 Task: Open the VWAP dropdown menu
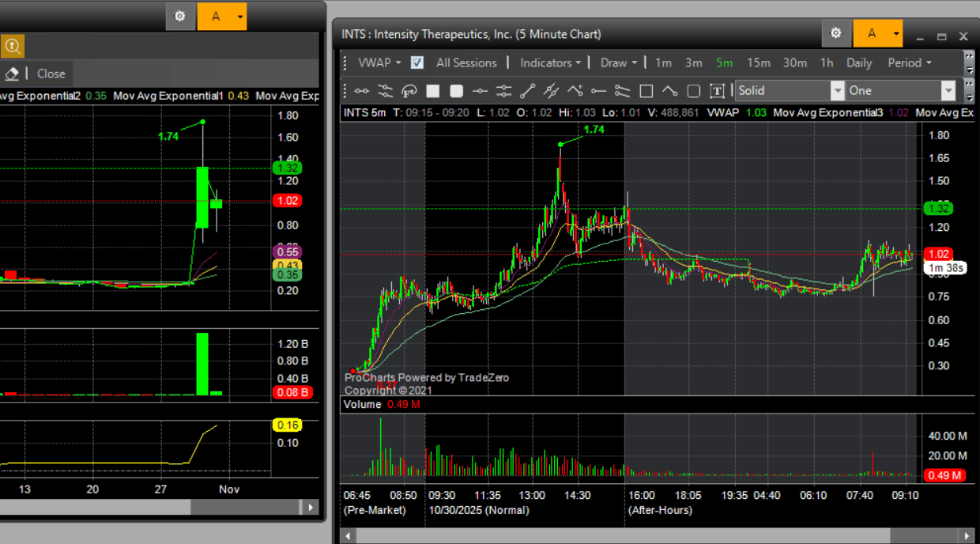point(379,62)
